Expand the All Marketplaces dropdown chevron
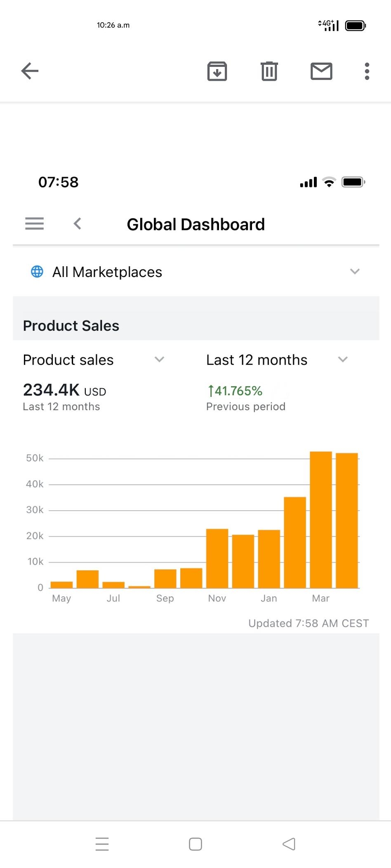The width and height of the screenshot is (391, 868). click(355, 271)
